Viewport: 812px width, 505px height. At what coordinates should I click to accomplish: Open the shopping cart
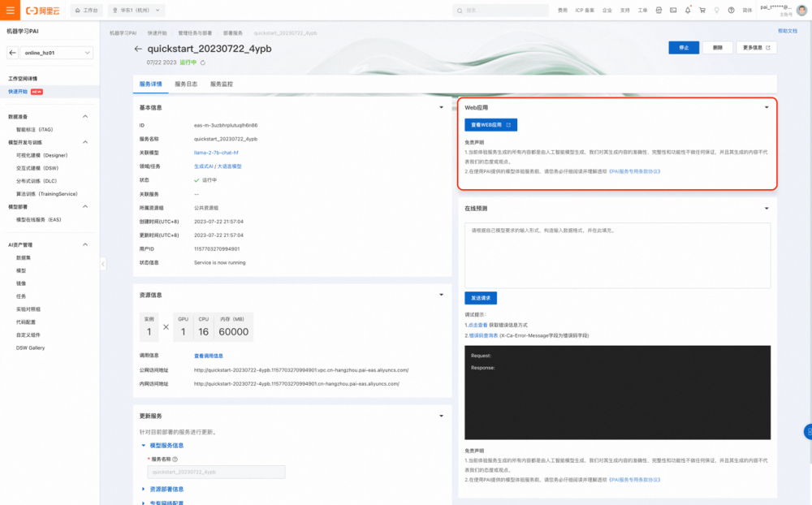[702, 10]
